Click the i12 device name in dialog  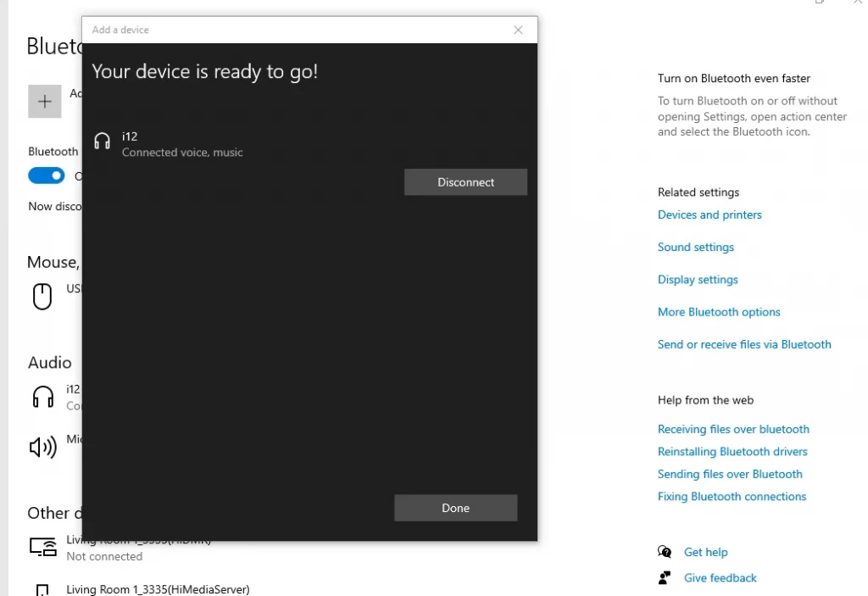click(130, 136)
